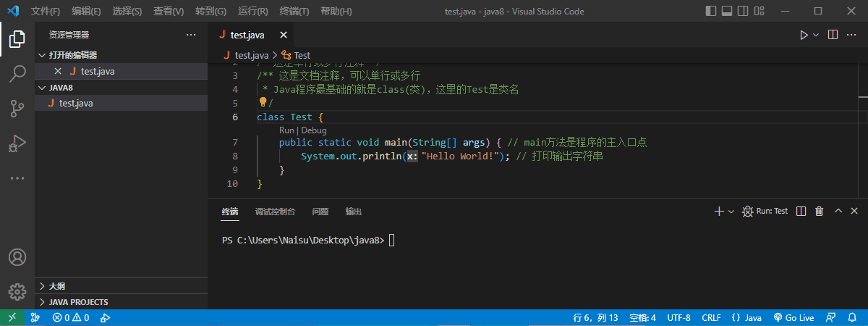
Task: Open new terminal profile dropdown arrow
Action: point(731,212)
